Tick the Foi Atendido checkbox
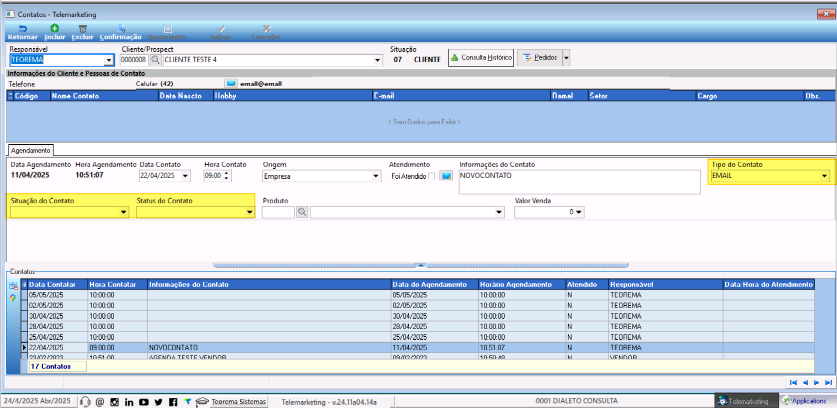The height and width of the screenshot is (408, 837). [x=431, y=176]
